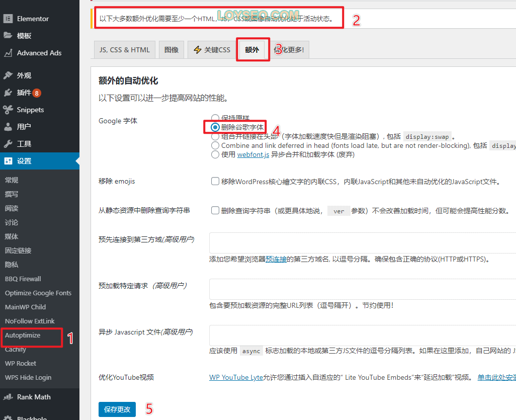Select Combine and link deferred radio option
Screen dimensions: 516x420
pos(215,145)
